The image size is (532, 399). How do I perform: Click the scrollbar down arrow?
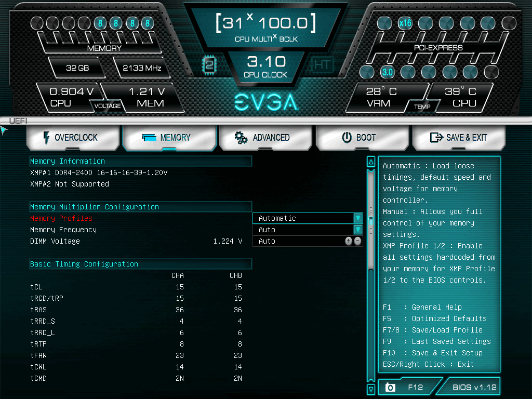tap(371, 389)
